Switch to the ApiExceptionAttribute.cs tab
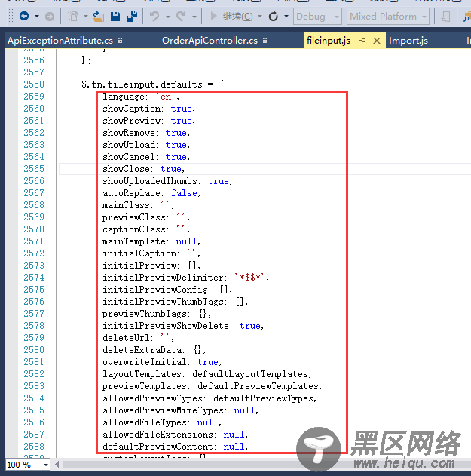 60,41
